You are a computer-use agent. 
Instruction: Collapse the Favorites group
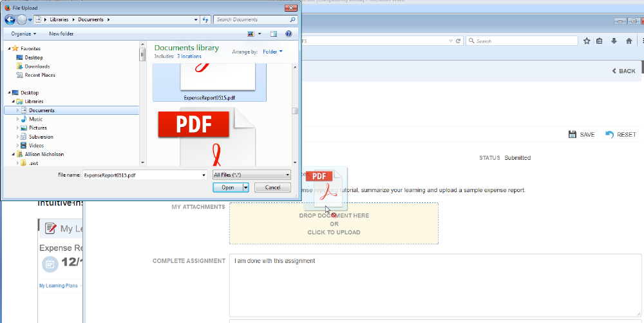pyautogui.click(x=9, y=48)
